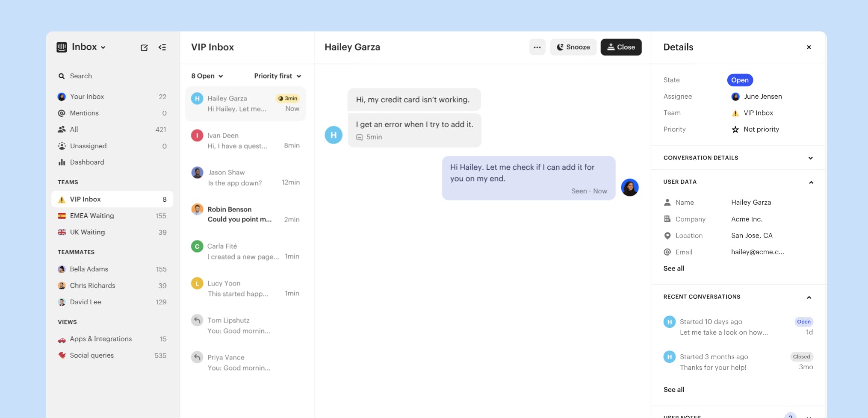Click the Intercom logo icon
Screen dimensions: 868x418
62,47
